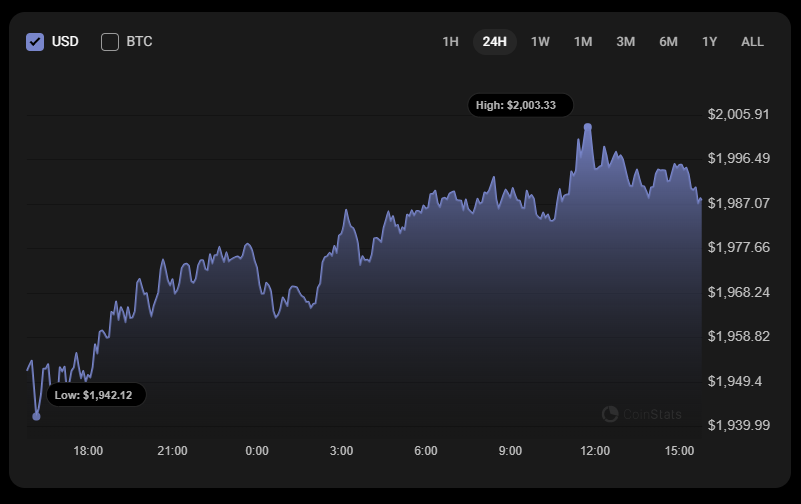Click the 21:00 time axis label
801x504 pixels.
point(172,451)
